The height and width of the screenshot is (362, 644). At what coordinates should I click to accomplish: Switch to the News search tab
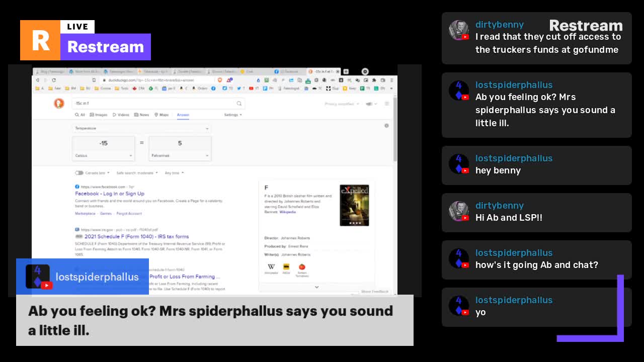141,115
